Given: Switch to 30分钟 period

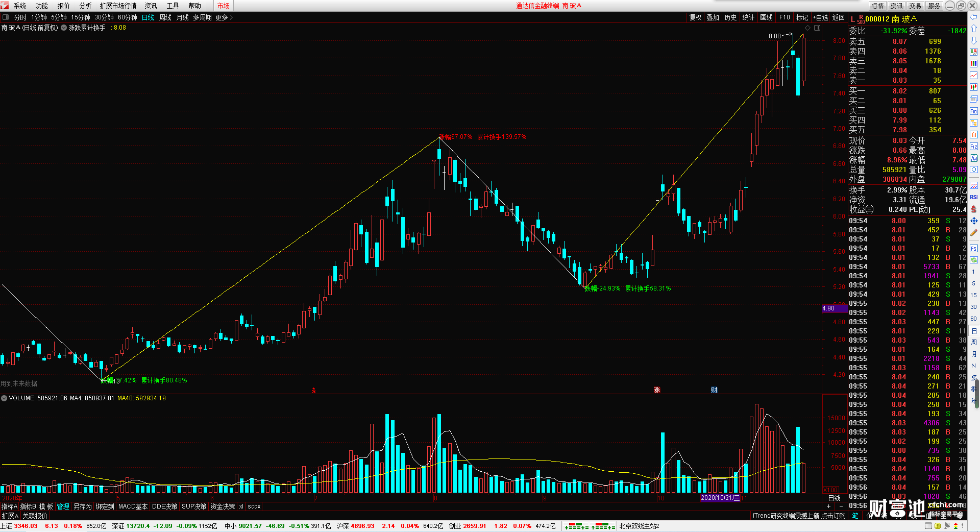Looking at the screenshot, I should (x=104, y=17).
